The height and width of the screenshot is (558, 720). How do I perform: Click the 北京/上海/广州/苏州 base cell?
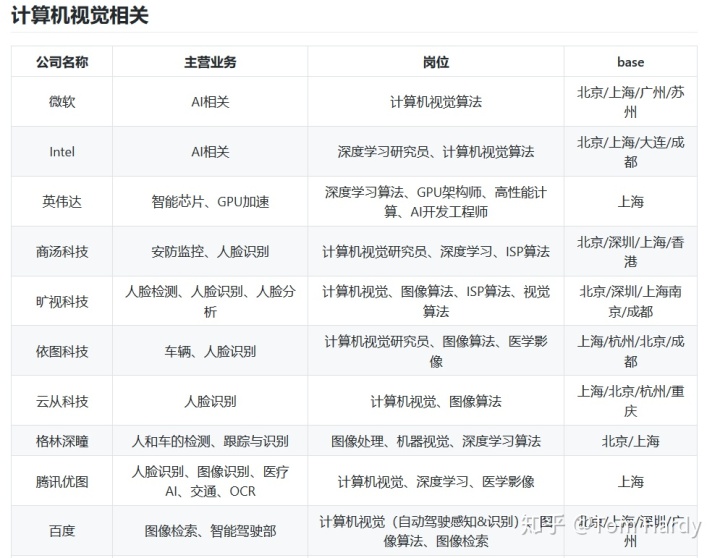tap(630, 101)
